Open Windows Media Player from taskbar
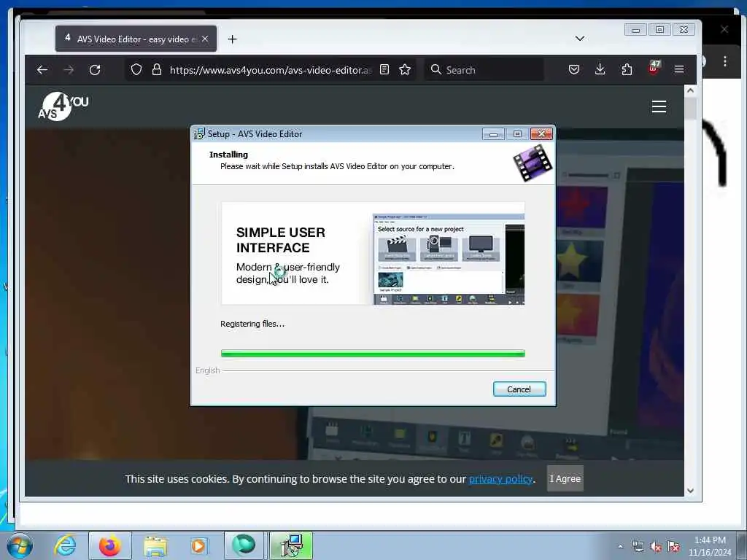 pyautogui.click(x=198, y=546)
